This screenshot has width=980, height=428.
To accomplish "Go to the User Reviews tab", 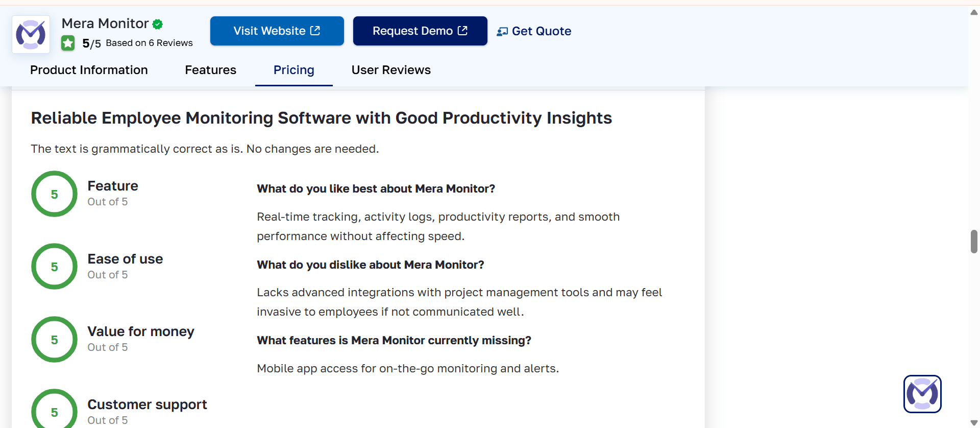I will tap(391, 70).
